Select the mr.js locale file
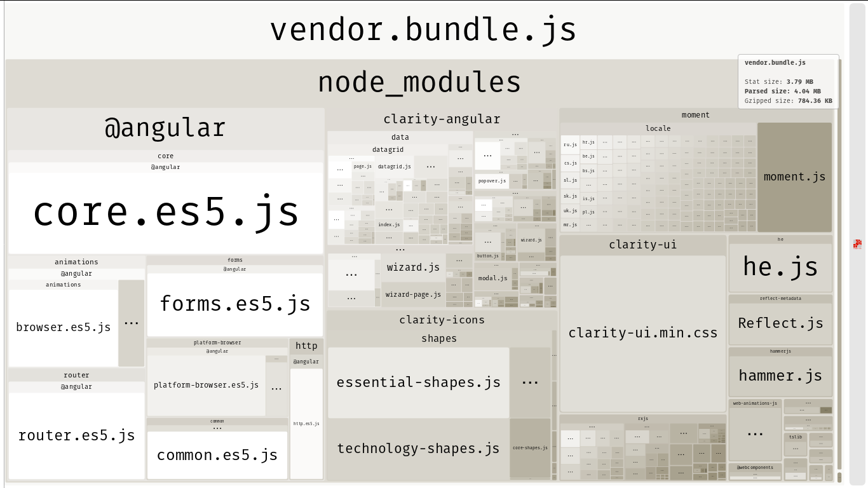868x488 pixels. click(x=570, y=225)
